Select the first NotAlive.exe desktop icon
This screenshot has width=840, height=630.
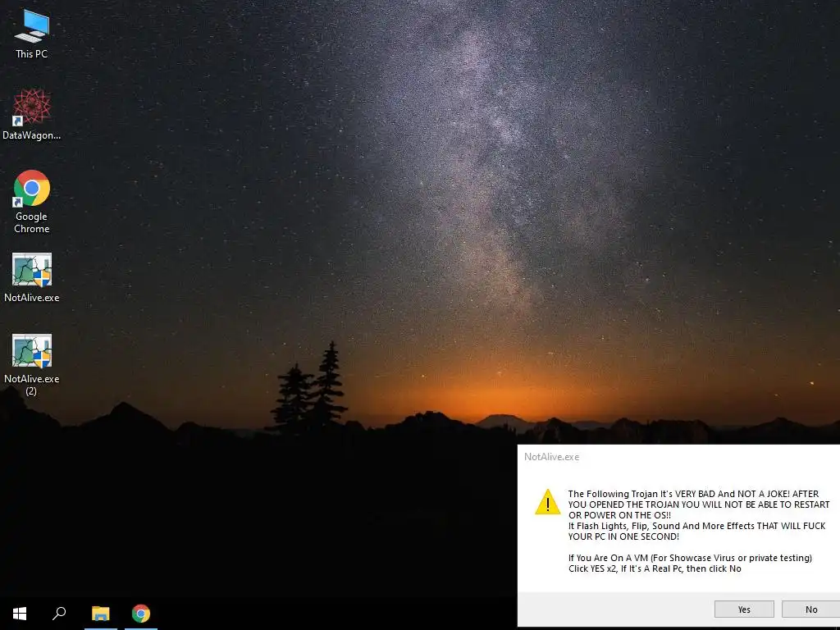[x=32, y=277]
